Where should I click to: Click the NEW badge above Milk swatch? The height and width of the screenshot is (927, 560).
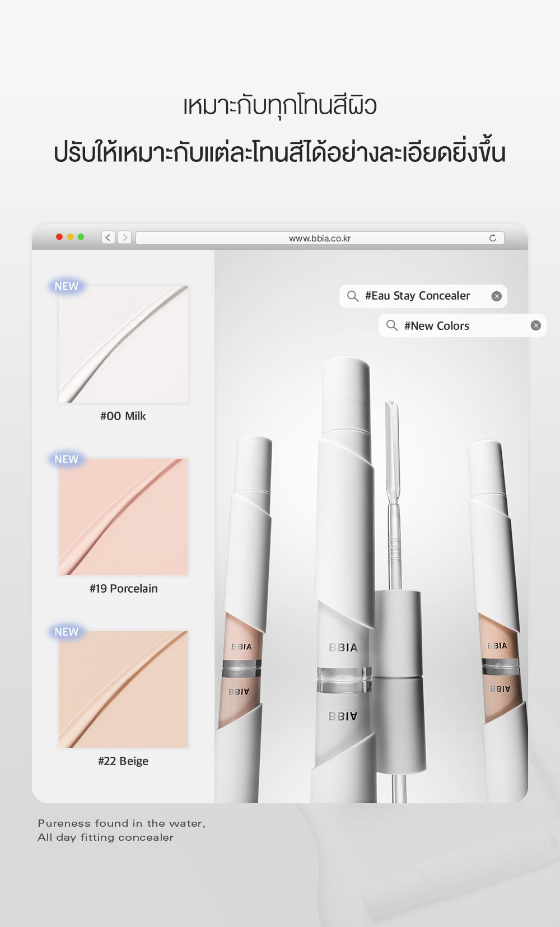66,286
